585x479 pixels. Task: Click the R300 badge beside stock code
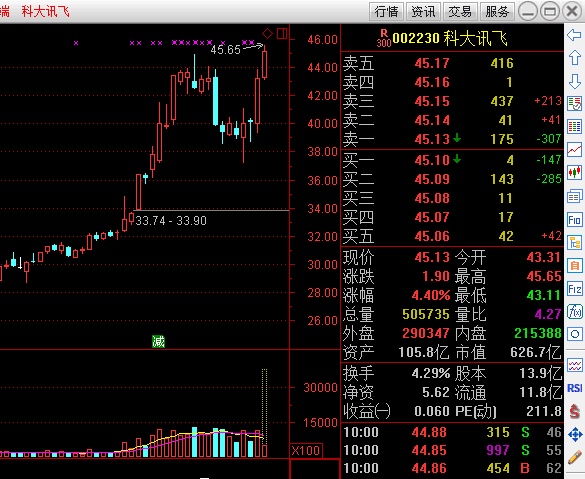pyautogui.click(x=384, y=39)
